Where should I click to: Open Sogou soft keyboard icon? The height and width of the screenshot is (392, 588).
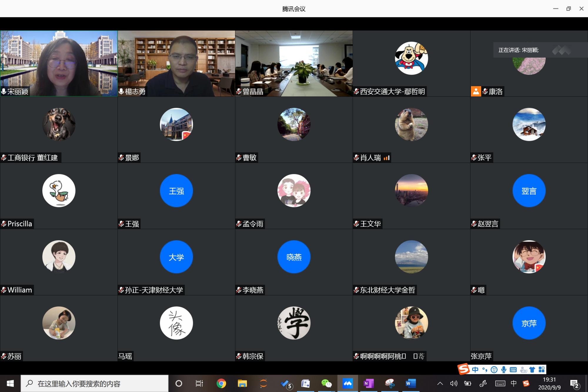click(x=513, y=370)
